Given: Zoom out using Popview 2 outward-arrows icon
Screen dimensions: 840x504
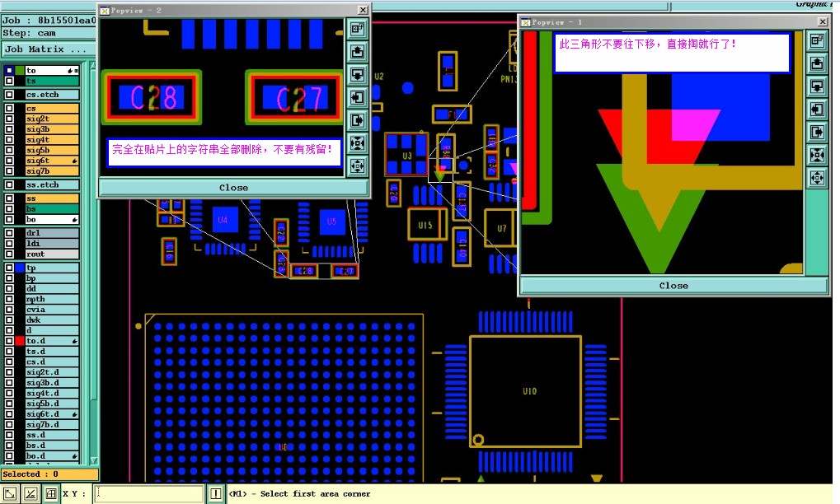Looking at the screenshot, I should point(357,166).
